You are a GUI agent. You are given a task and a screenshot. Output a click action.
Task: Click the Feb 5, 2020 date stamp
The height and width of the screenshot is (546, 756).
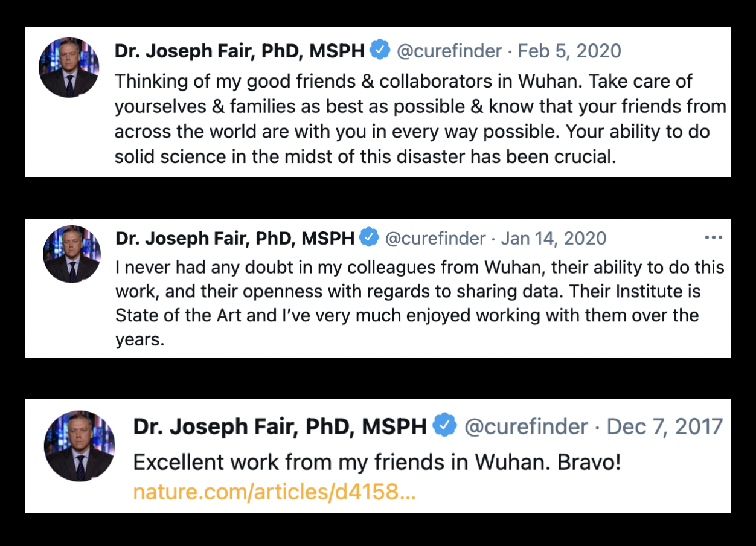[569, 51]
